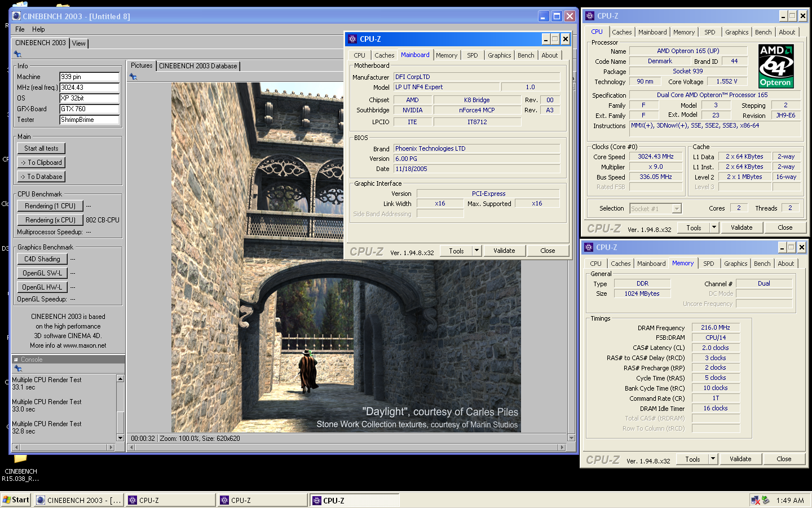Collapse the Console panel header
812x508 pixels.
16,360
